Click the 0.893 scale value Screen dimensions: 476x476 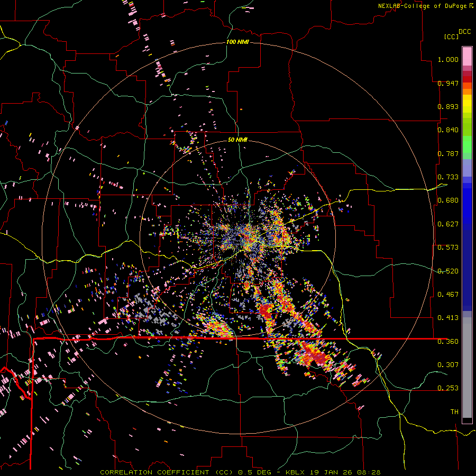click(448, 106)
